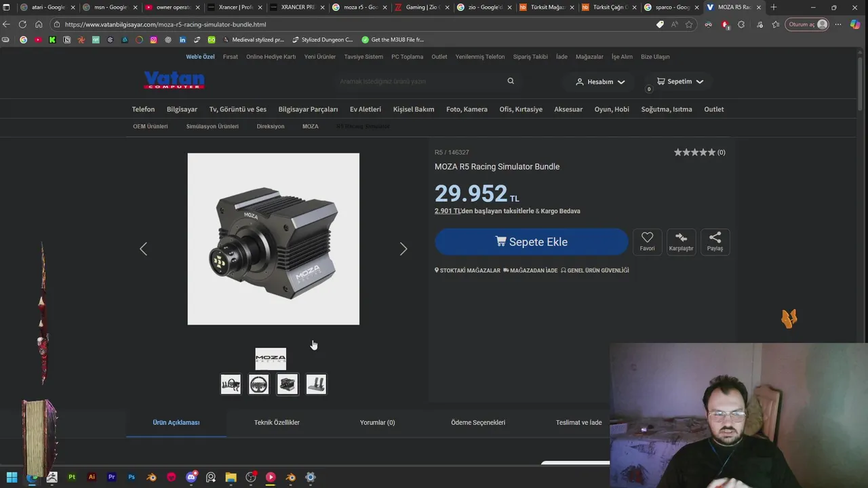Click the Sepete Ekle button
The height and width of the screenshot is (488, 868).
pyautogui.click(x=532, y=242)
